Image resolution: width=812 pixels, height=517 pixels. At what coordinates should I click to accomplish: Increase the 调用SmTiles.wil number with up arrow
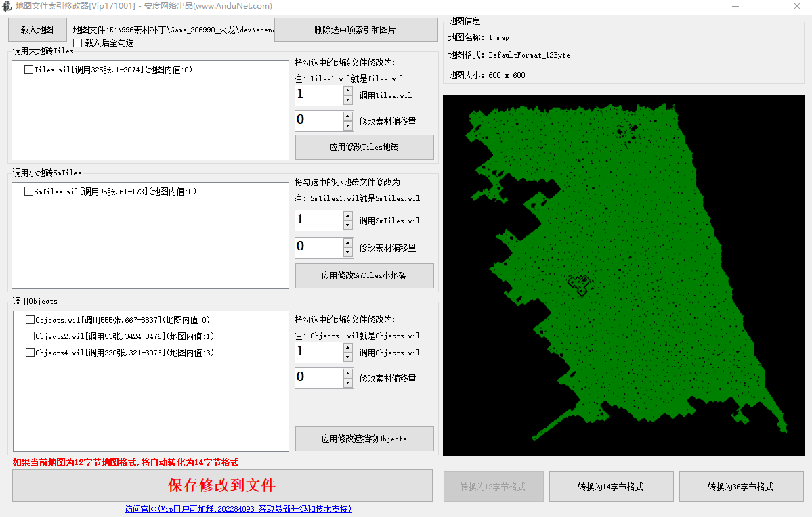[x=348, y=216]
